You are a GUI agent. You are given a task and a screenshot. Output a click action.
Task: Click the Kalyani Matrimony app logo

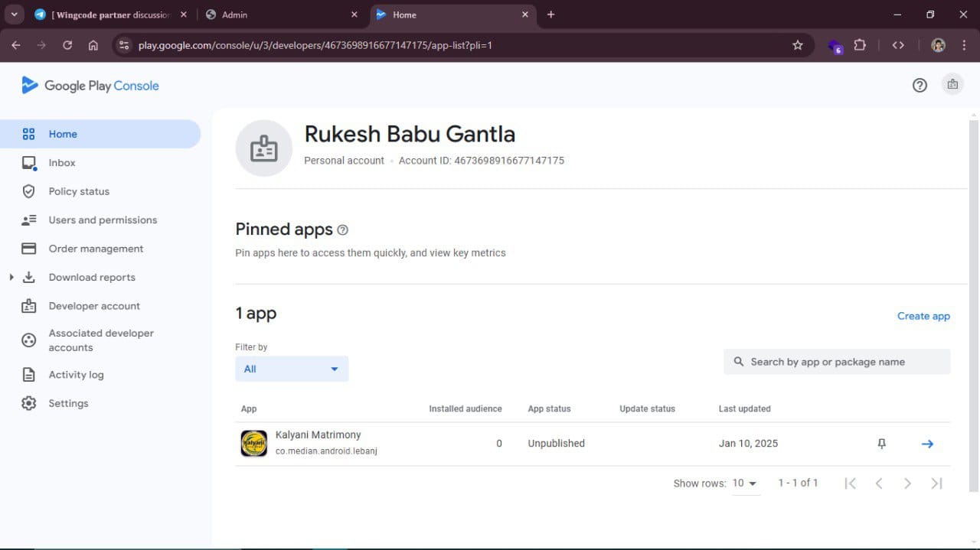pos(254,444)
